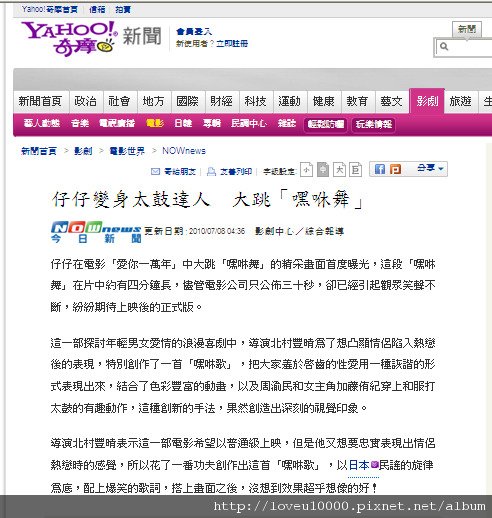This screenshot has height=518, width=492.
Task: Click the Yahoo! 奇摩 logo
Action: [69, 38]
